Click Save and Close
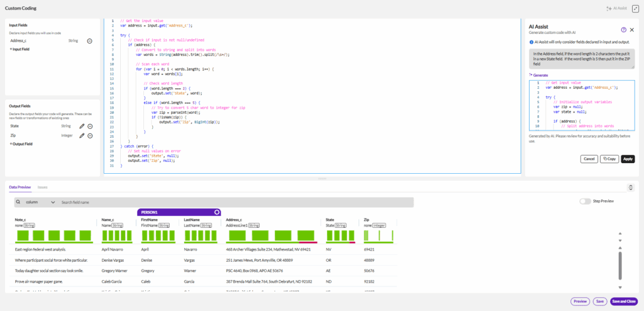The width and height of the screenshot is (644, 311). [x=624, y=302]
